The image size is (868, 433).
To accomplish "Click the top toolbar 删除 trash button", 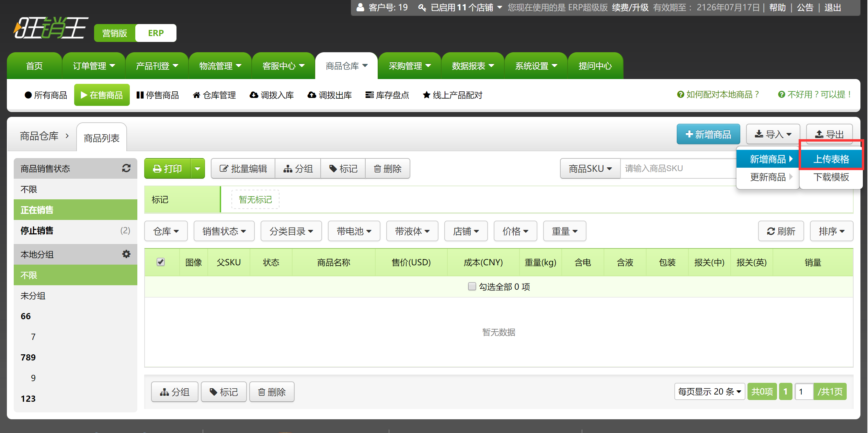I will 388,168.
